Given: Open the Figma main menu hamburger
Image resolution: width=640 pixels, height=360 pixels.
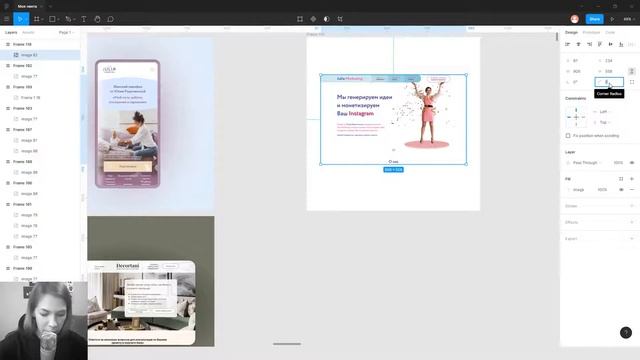Looking at the screenshot, I should click(x=7, y=19).
